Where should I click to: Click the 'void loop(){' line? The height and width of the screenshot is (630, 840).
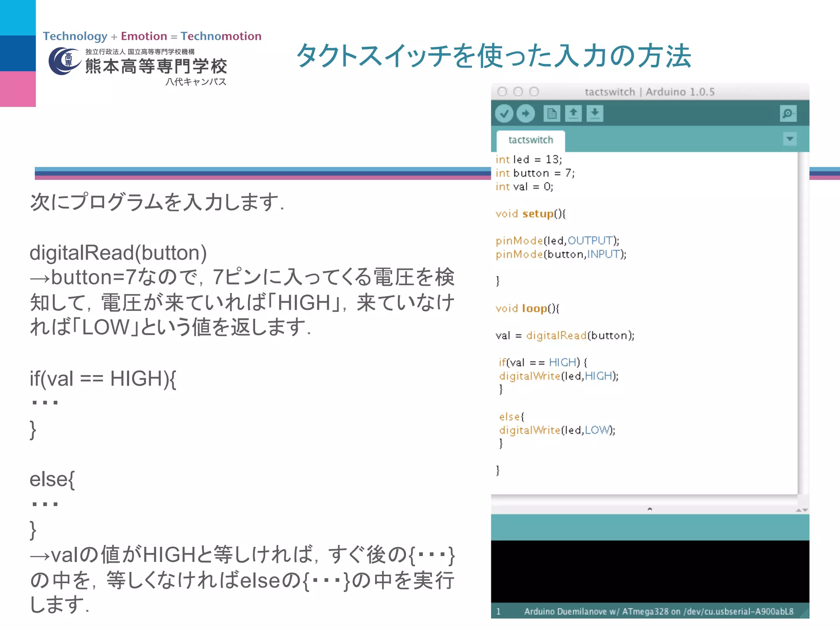(527, 308)
